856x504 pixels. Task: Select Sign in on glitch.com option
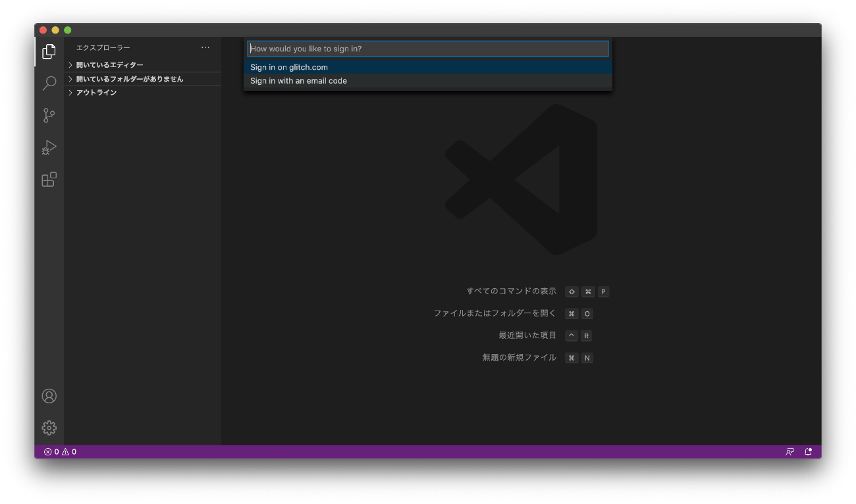[x=428, y=67]
